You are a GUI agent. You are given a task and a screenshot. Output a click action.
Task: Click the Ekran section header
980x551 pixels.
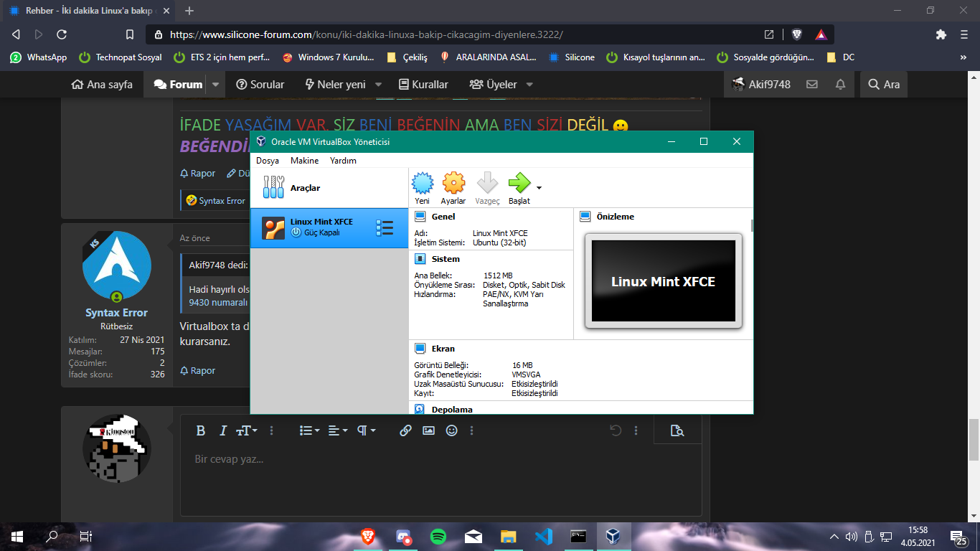coord(443,349)
